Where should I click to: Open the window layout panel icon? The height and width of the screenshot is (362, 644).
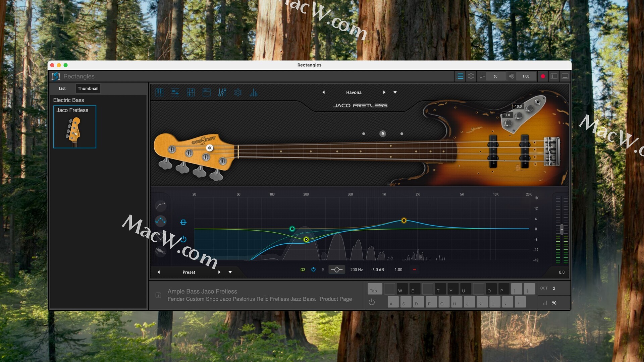tap(207, 93)
